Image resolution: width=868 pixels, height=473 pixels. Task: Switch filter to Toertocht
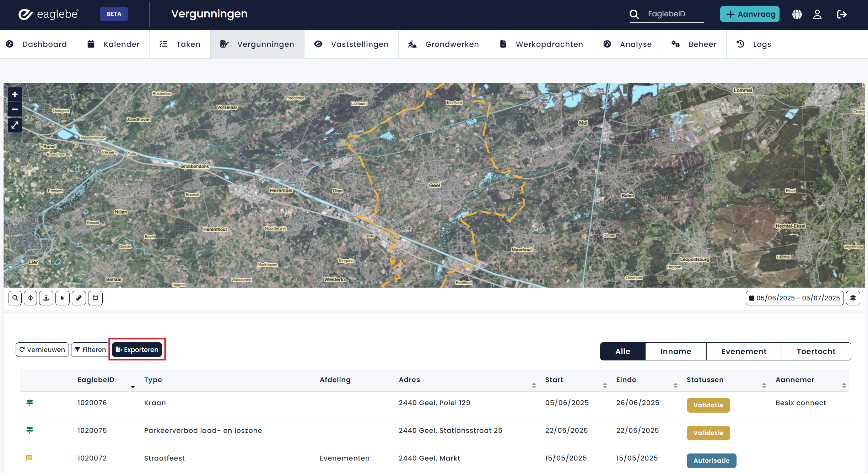pos(816,351)
